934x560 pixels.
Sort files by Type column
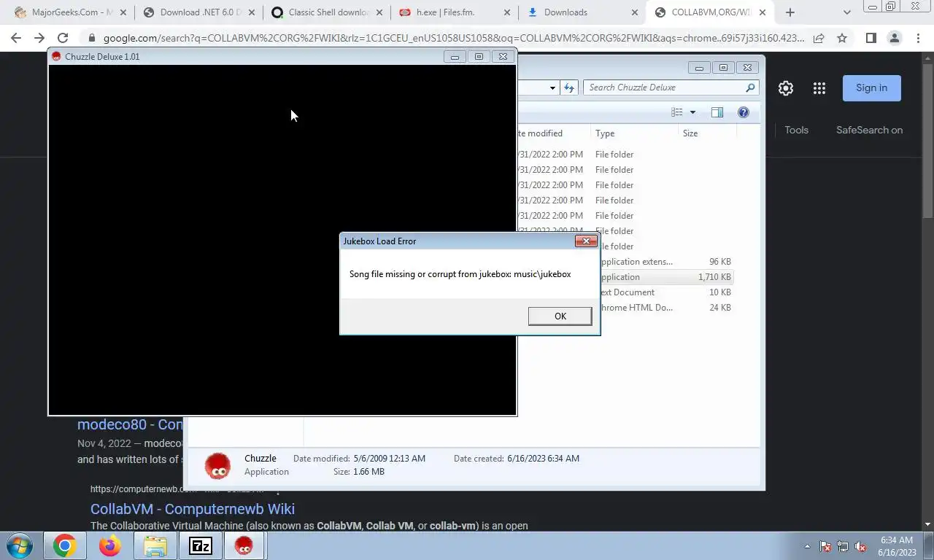(634, 133)
